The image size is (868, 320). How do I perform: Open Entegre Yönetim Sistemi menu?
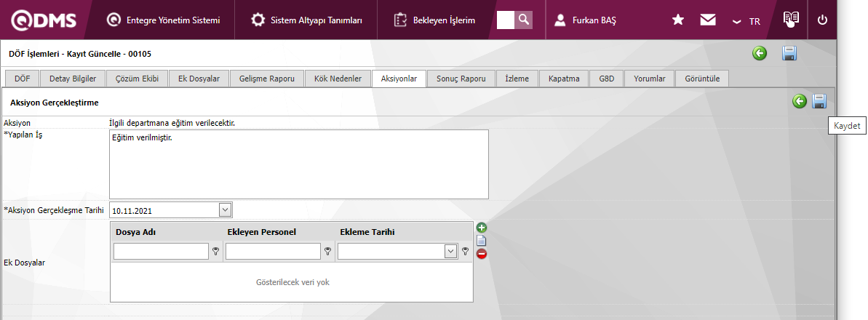163,20
